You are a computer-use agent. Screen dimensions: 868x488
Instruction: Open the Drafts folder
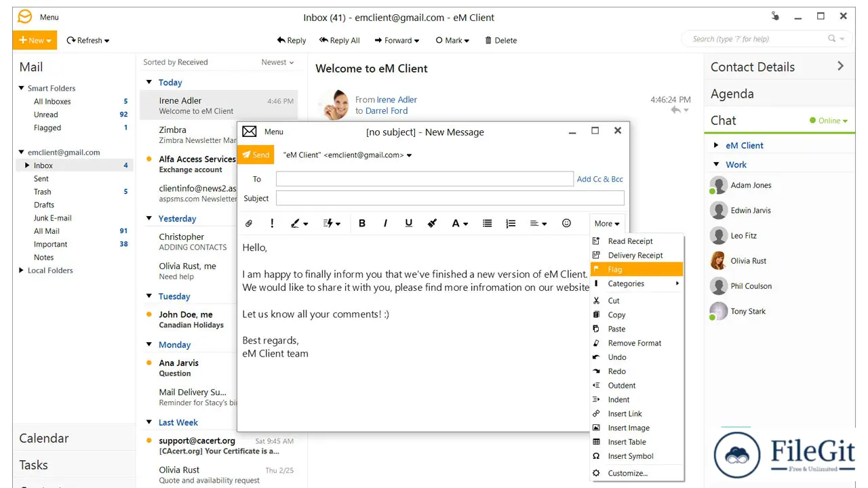(x=44, y=205)
